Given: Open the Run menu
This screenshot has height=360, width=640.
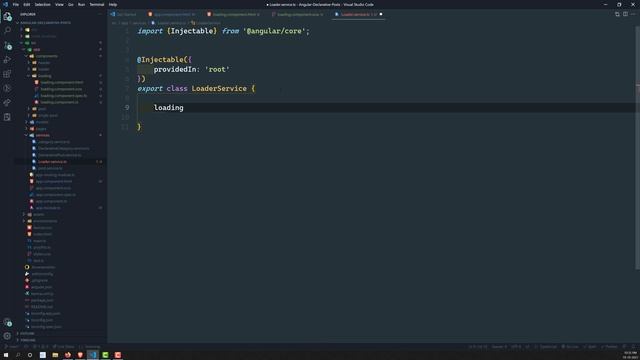Looking at the screenshot, I should point(81,4).
